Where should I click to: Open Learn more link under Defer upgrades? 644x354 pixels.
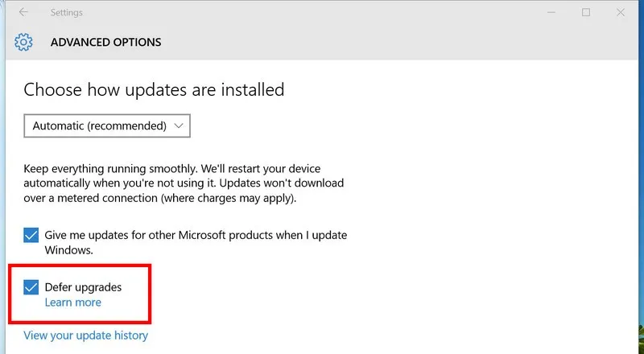(73, 303)
